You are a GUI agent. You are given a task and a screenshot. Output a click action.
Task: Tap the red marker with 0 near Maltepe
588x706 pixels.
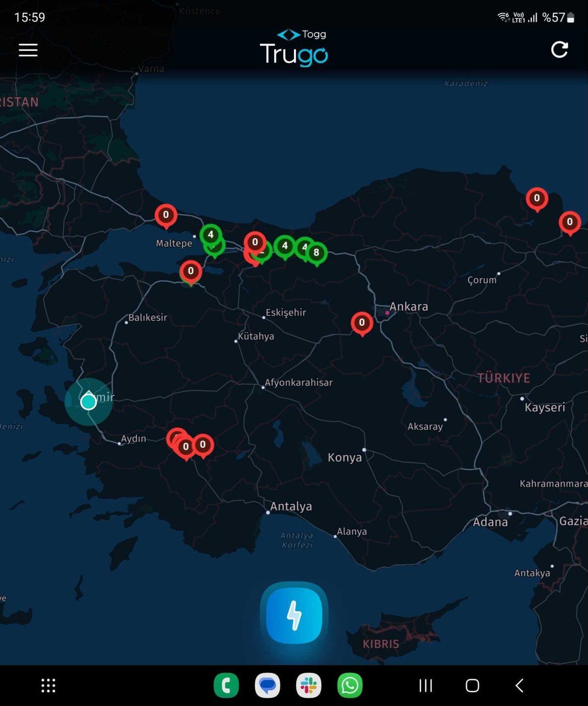point(166,215)
